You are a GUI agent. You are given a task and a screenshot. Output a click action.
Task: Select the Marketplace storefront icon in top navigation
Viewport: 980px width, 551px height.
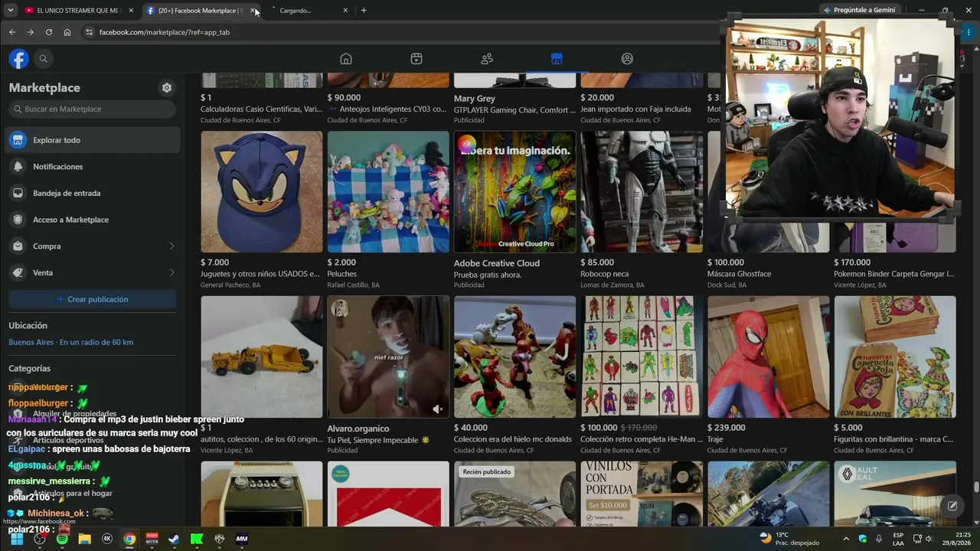click(557, 59)
